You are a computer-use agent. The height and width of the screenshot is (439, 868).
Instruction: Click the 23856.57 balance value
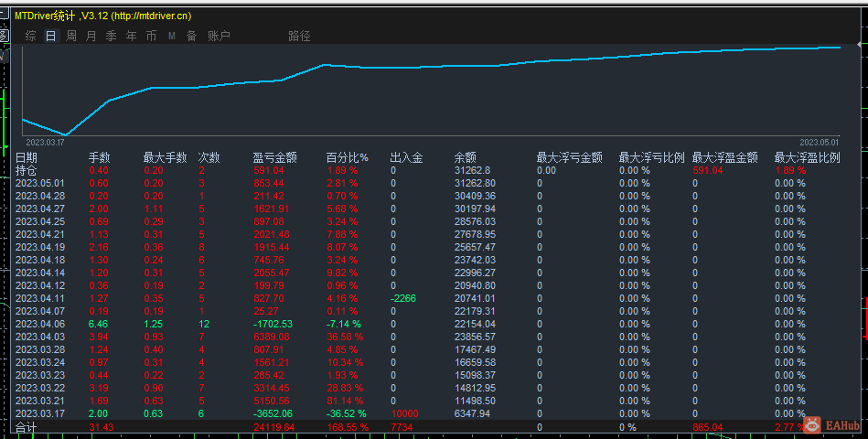click(475, 337)
